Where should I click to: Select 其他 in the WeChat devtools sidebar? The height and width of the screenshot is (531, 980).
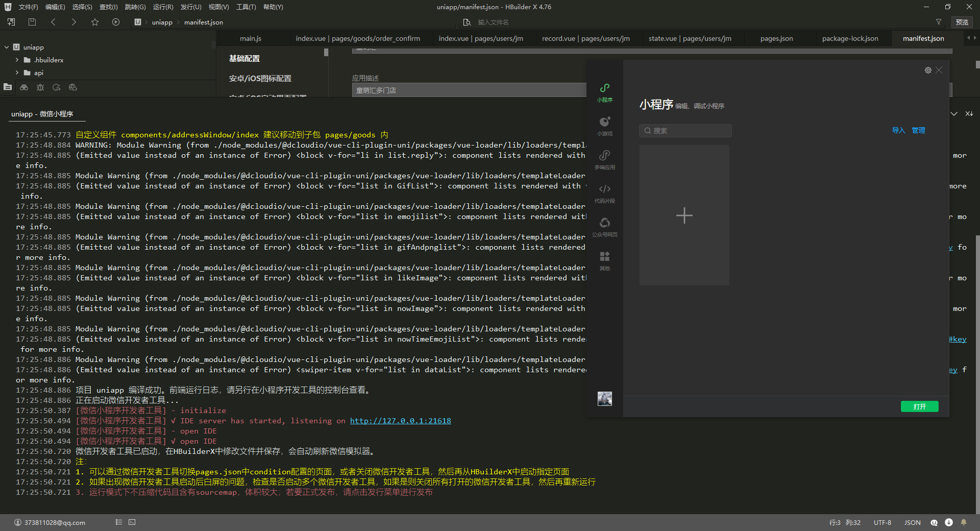605,261
